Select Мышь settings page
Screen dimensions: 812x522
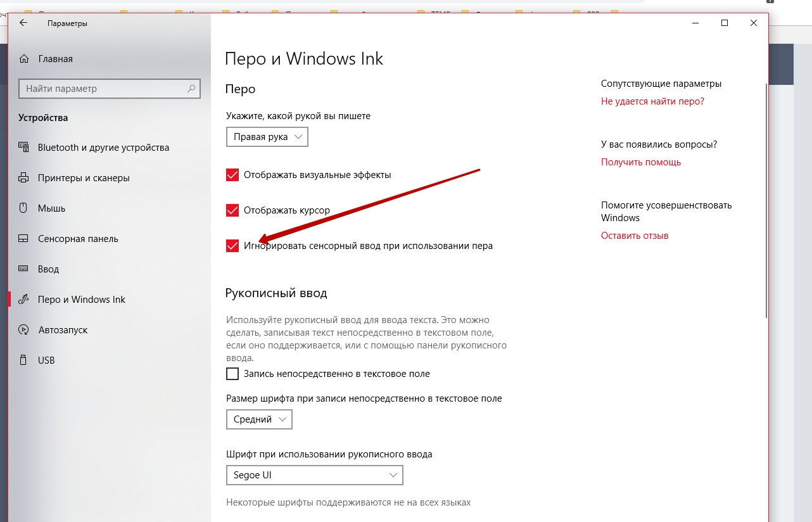coord(52,208)
